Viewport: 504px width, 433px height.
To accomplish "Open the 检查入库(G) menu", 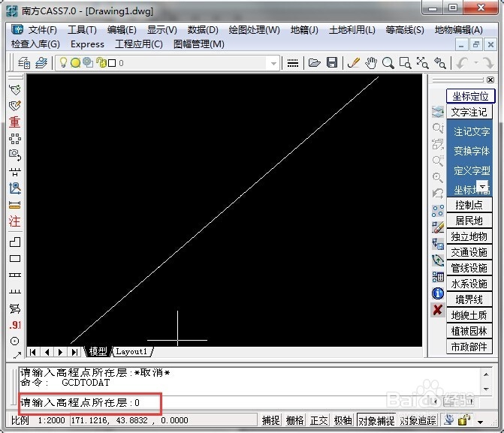I will 35,44.
